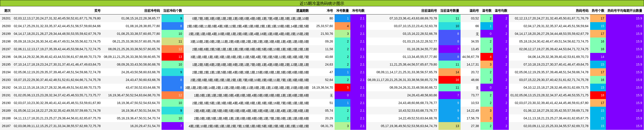Click the title 近15期冷温热码统计图示
Image resolution: width=644 pixels, height=130 pixels.
[x=322, y=4]
